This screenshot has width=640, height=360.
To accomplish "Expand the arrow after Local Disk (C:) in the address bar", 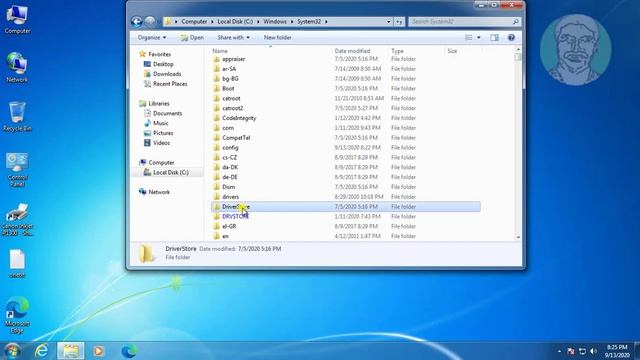I will point(258,22).
